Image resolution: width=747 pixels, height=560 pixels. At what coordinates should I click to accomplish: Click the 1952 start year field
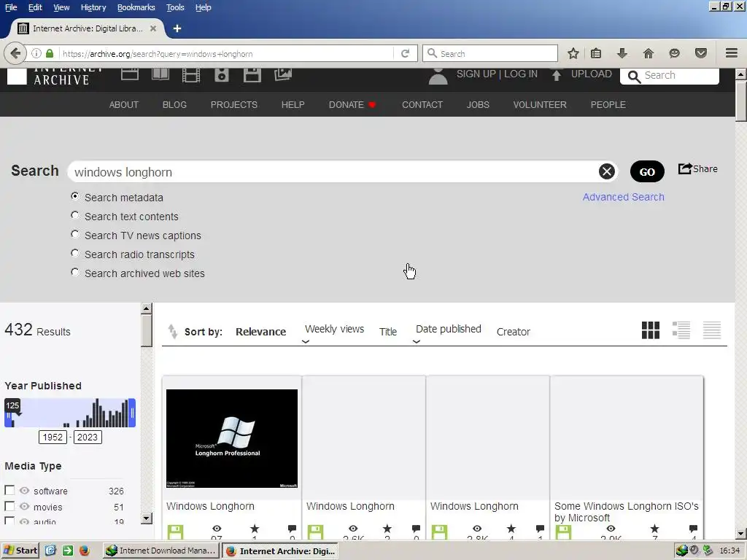(x=53, y=437)
